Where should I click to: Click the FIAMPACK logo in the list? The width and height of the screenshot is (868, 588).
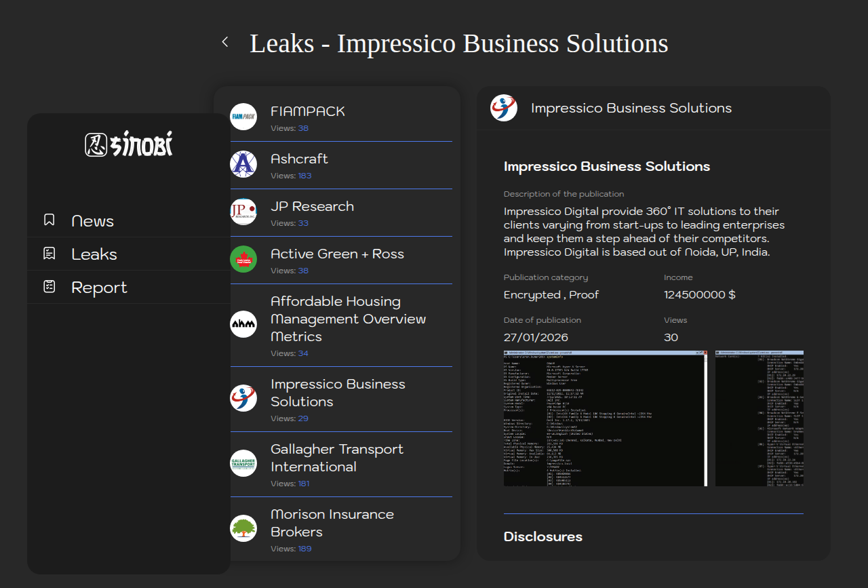[243, 117]
